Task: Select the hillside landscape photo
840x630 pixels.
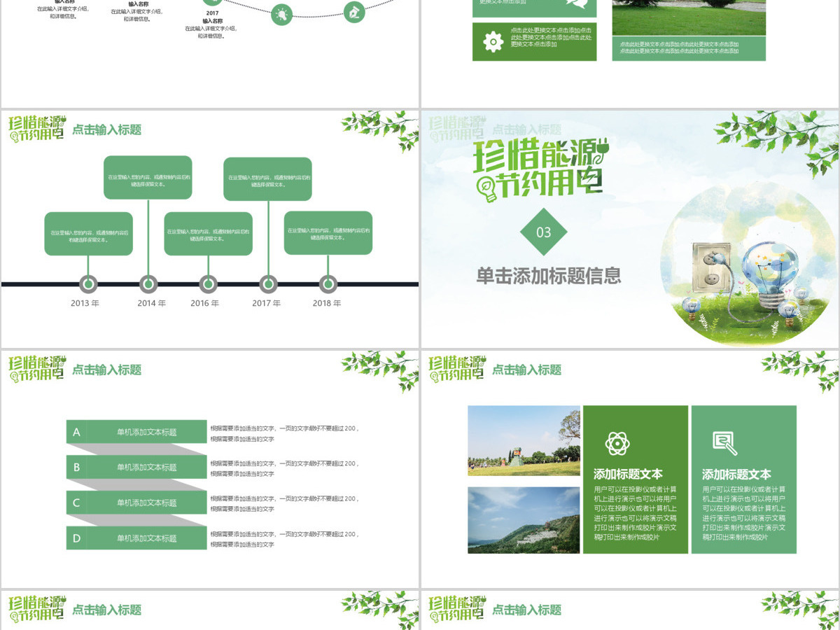Action: pyautogui.click(x=524, y=520)
